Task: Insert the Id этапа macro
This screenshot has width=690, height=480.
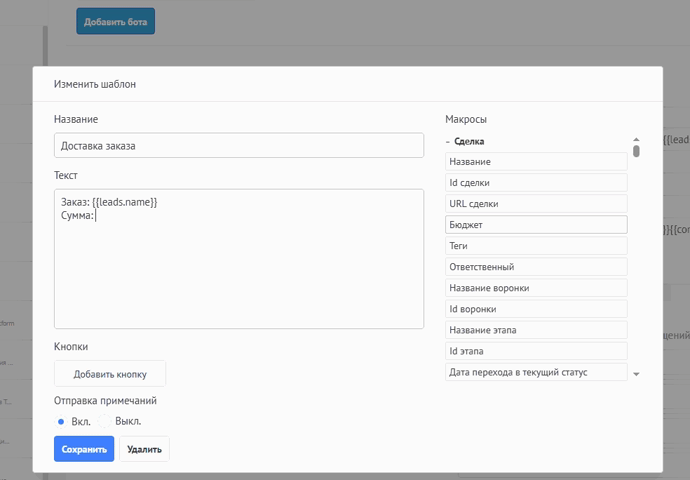Action: click(x=536, y=351)
